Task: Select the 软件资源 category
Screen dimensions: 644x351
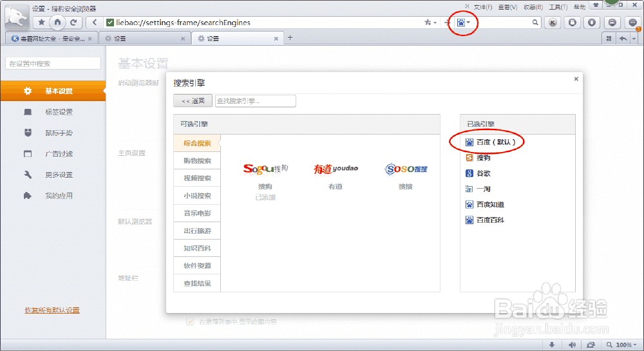Action: click(197, 265)
